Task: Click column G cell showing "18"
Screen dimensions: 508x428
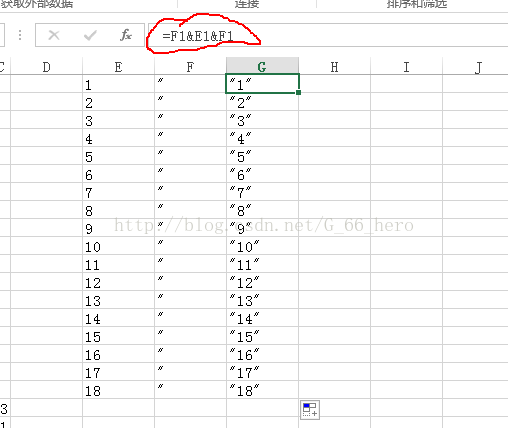Action: coord(262,390)
